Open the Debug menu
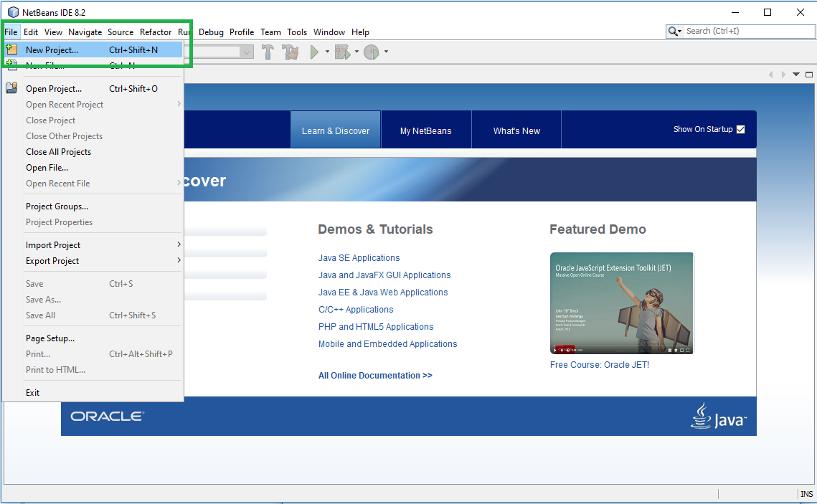The width and height of the screenshot is (817, 504). click(211, 32)
